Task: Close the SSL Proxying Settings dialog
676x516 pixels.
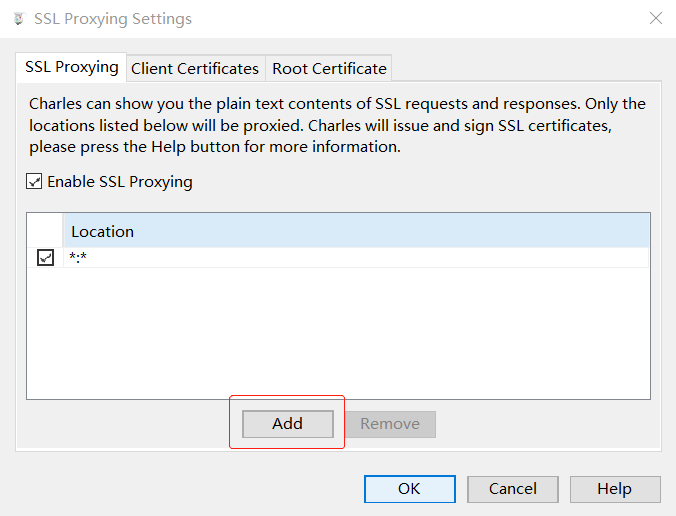Action: pyautogui.click(x=655, y=18)
